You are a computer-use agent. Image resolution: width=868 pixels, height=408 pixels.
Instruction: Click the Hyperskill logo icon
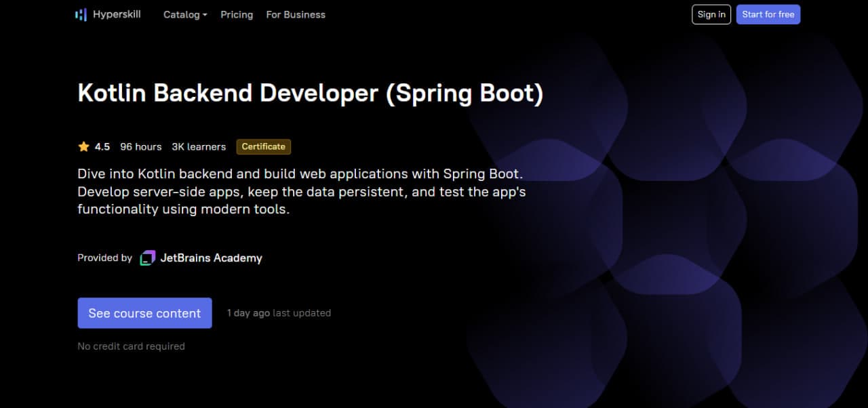[x=81, y=14]
